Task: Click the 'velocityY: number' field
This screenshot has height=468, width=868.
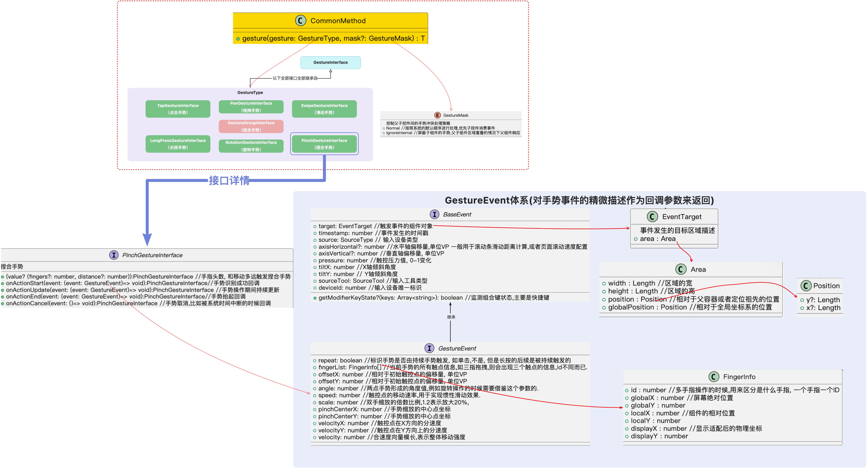Action: coord(380,430)
